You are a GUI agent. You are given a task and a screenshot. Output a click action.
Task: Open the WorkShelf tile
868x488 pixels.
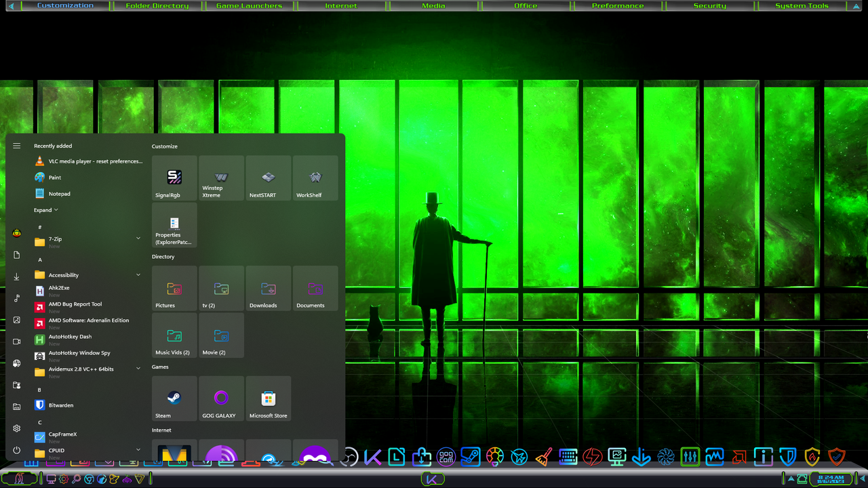point(315,178)
